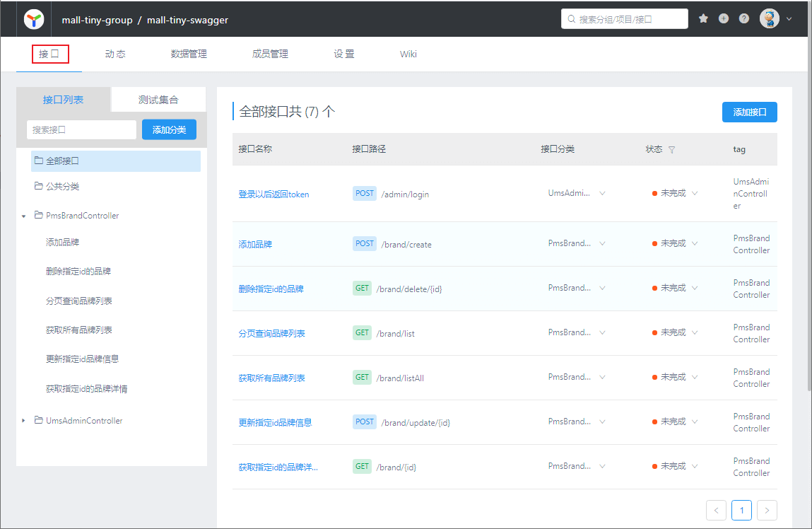Click the 全部接口 folder icon
The image size is (812, 529).
[x=38, y=161]
